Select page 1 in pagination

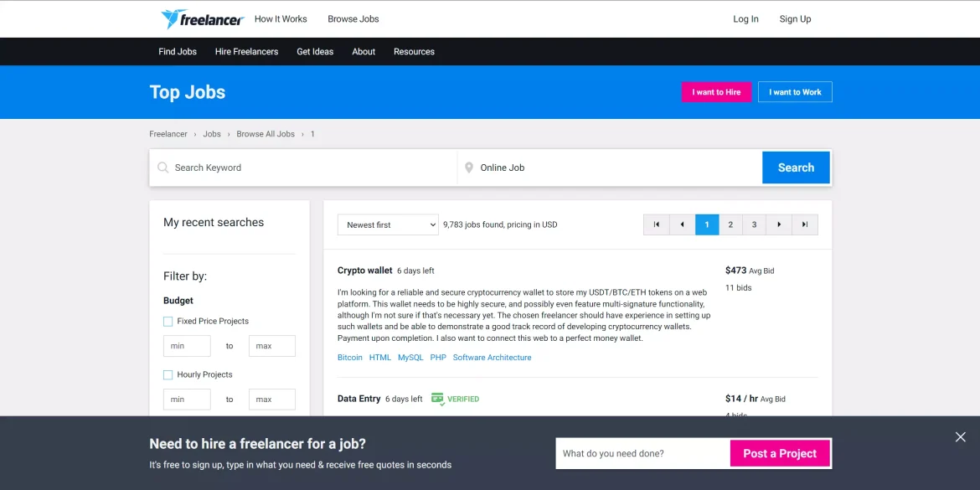tap(707, 224)
